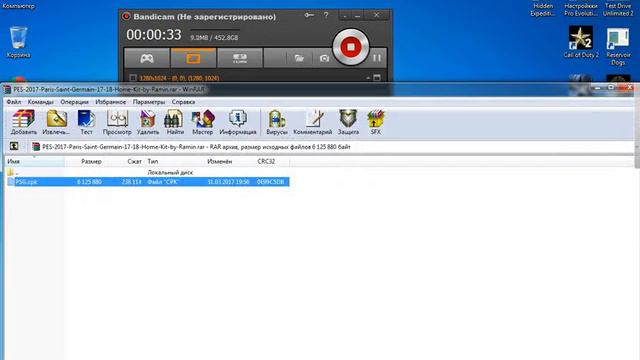Collapse Bandicam panel with small arrow

pos(368,78)
